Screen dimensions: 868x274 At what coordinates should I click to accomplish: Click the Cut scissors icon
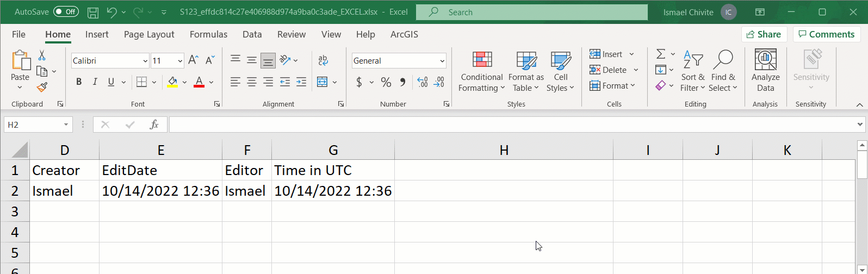pyautogui.click(x=42, y=55)
